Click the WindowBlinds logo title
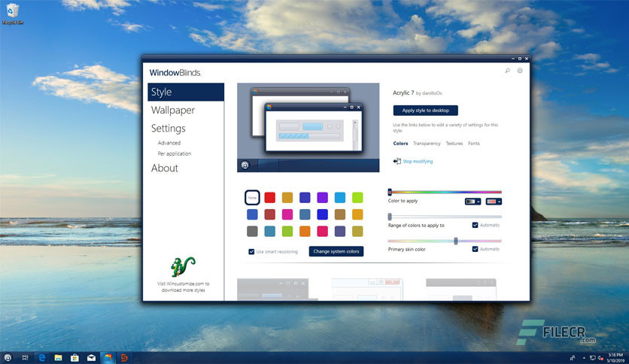This screenshot has height=364, width=629. 175,72
